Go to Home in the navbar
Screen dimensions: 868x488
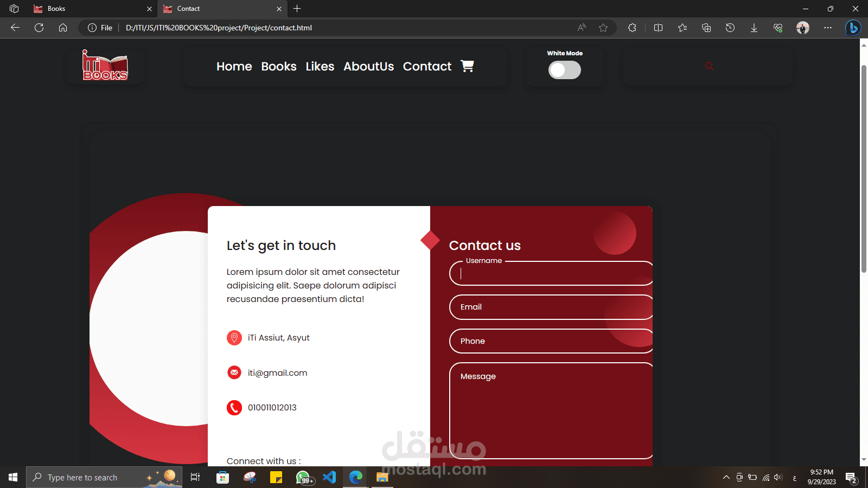(234, 66)
